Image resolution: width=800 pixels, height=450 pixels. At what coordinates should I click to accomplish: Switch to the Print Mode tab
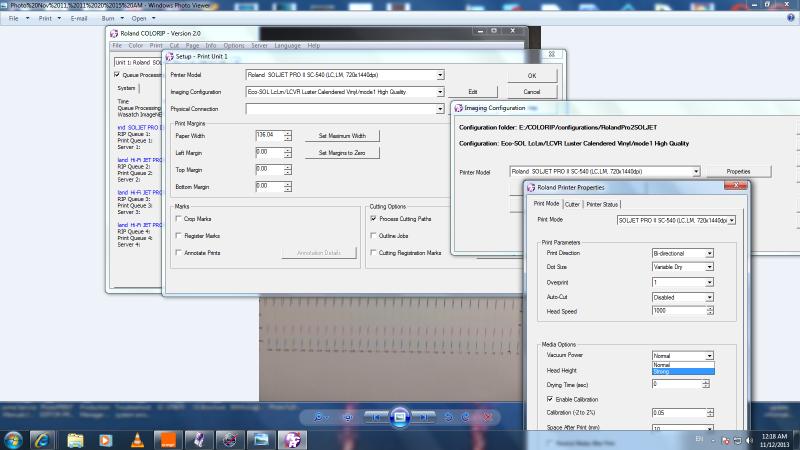click(546, 204)
